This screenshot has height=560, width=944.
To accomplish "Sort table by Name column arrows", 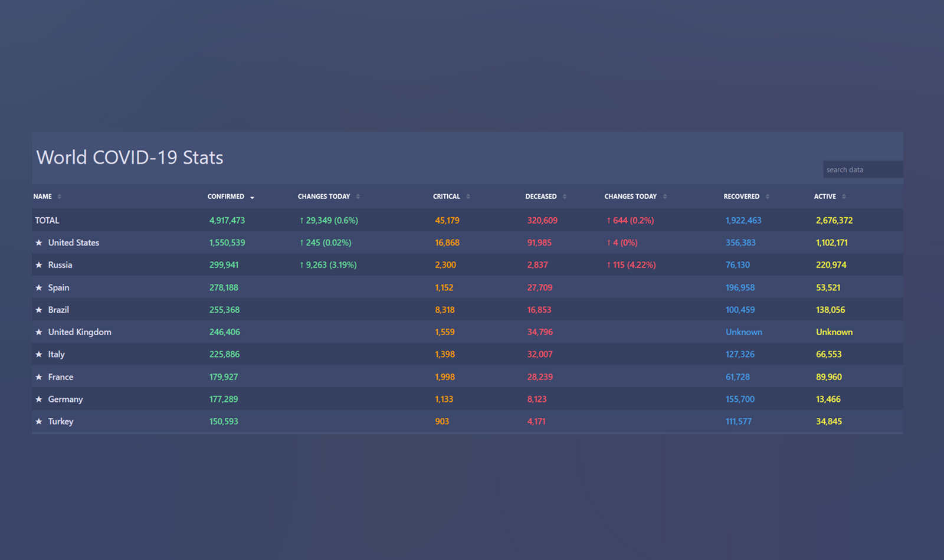I will [x=59, y=197].
